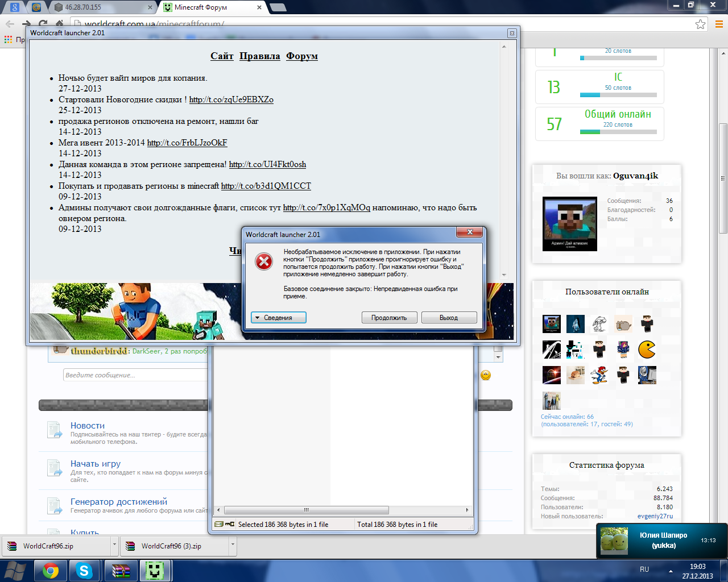Click the Pac-Man user avatar

[647, 350]
